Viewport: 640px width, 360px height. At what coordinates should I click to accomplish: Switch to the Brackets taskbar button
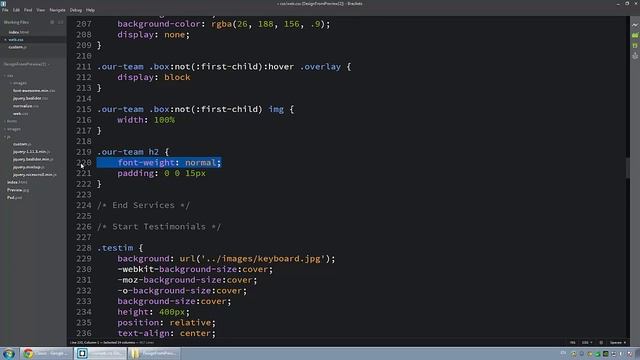coord(101,353)
